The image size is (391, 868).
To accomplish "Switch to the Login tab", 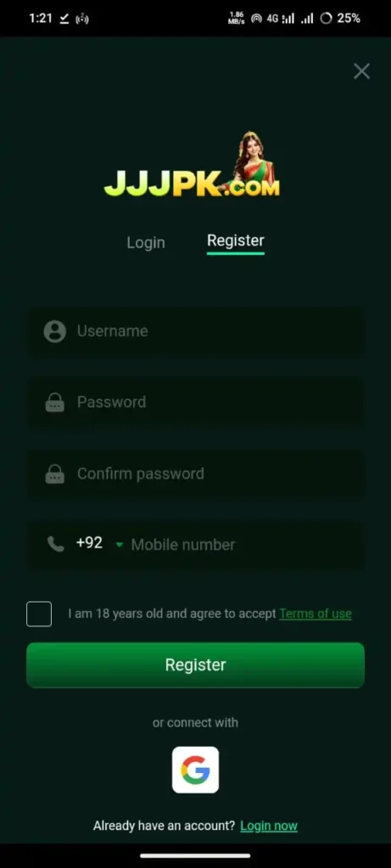I will pyautogui.click(x=146, y=242).
